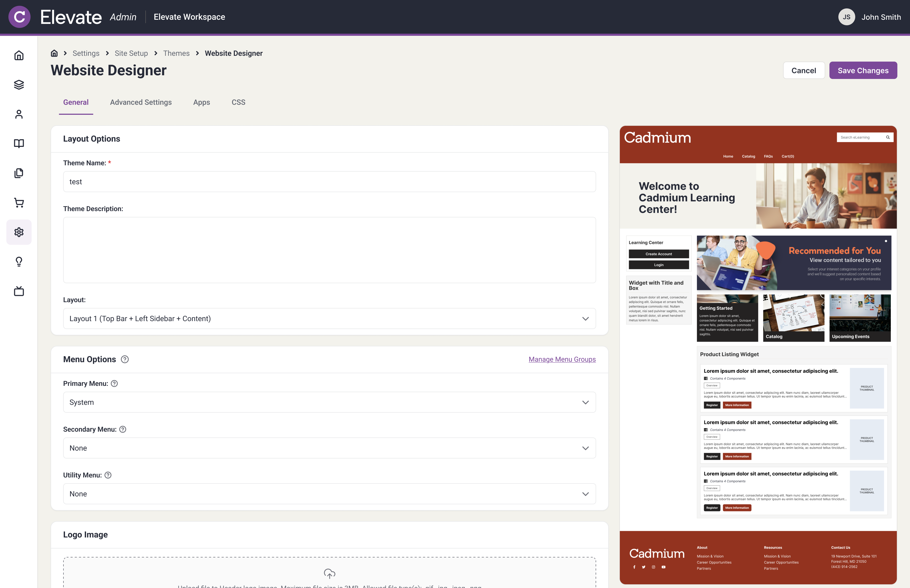The height and width of the screenshot is (588, 910).
Task: Click the YouTube icon in preview footer
Action: click(x=663, y=567)
